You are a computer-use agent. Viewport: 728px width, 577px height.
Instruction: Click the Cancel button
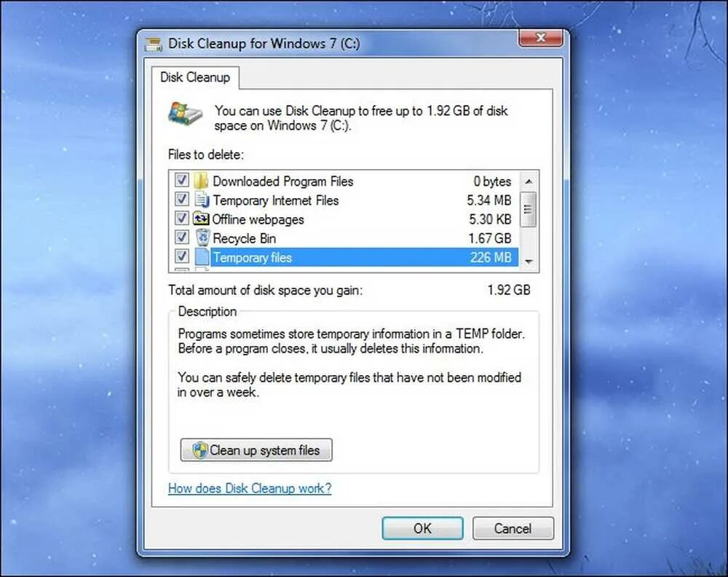(x=513, y=529)
